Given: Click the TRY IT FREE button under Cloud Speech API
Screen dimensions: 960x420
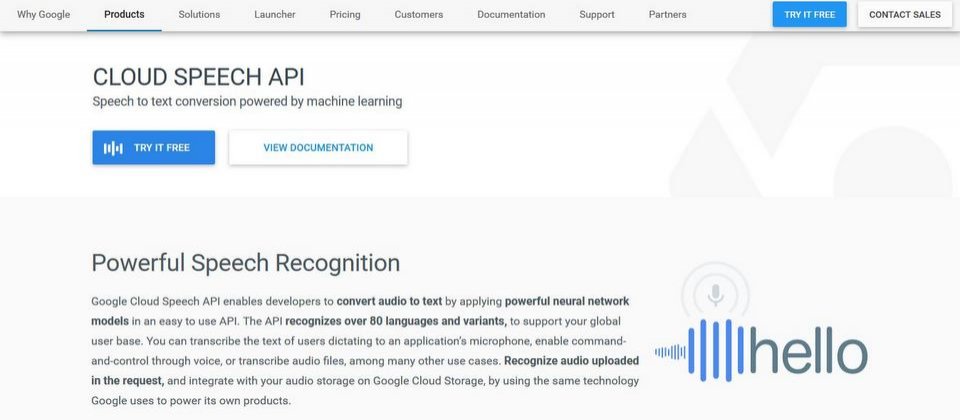Looking at the screenshot, I should tap(154, 148).
